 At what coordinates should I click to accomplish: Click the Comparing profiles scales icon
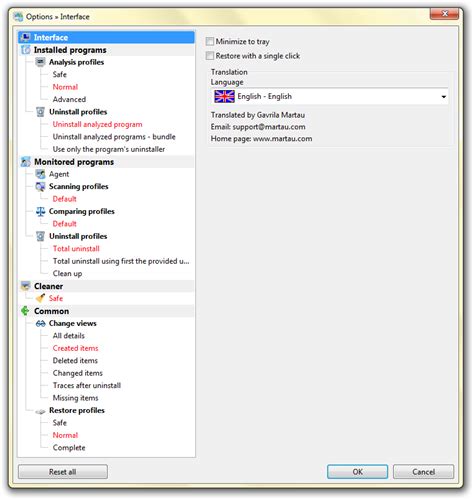40,211
